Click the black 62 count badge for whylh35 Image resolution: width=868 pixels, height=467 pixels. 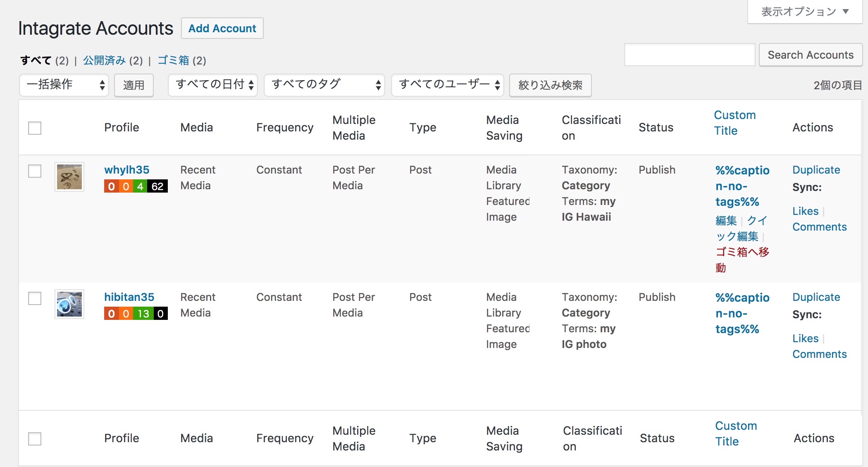tap(157, 186)
